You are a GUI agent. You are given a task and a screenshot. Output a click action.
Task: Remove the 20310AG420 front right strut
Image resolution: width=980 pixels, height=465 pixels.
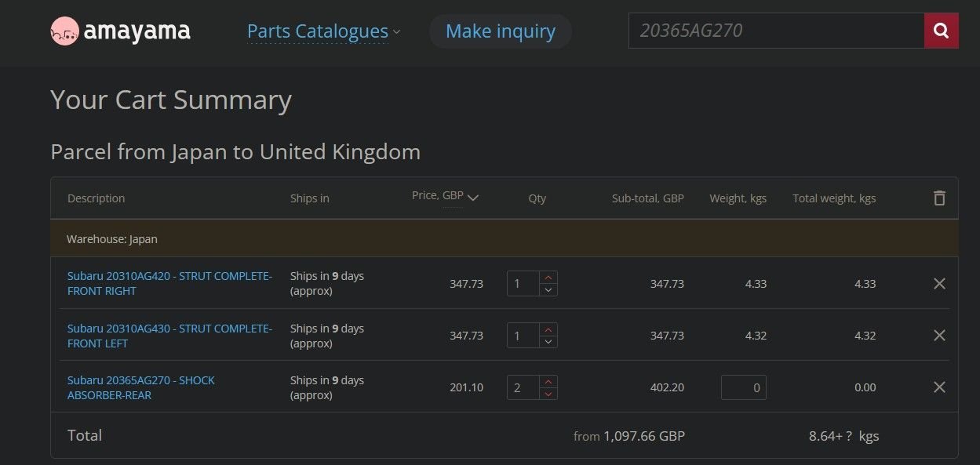tap(939, 284)
